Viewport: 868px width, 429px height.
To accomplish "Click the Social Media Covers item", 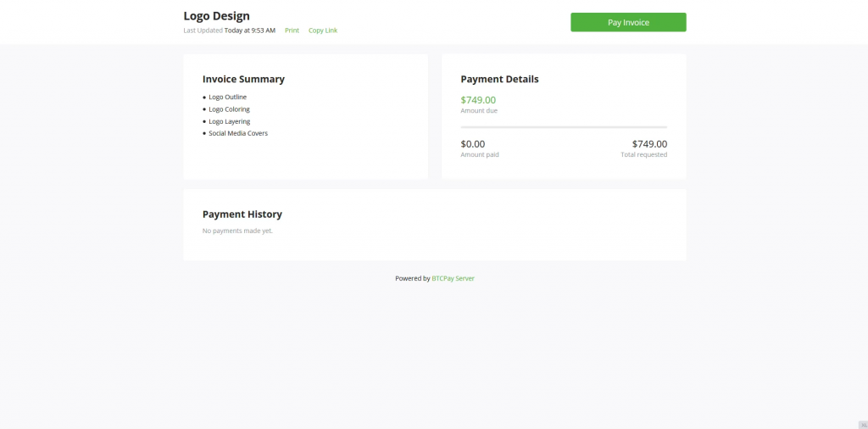I will coord(238,133).
